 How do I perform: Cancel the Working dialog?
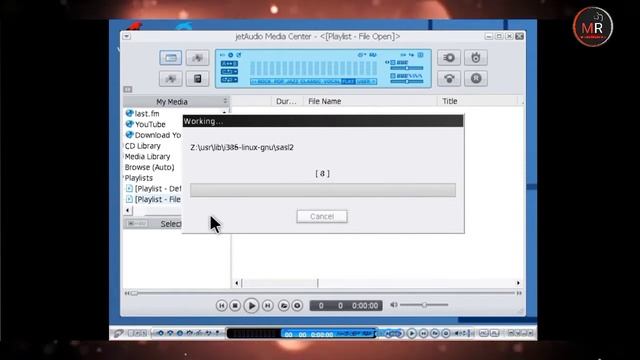322,216
